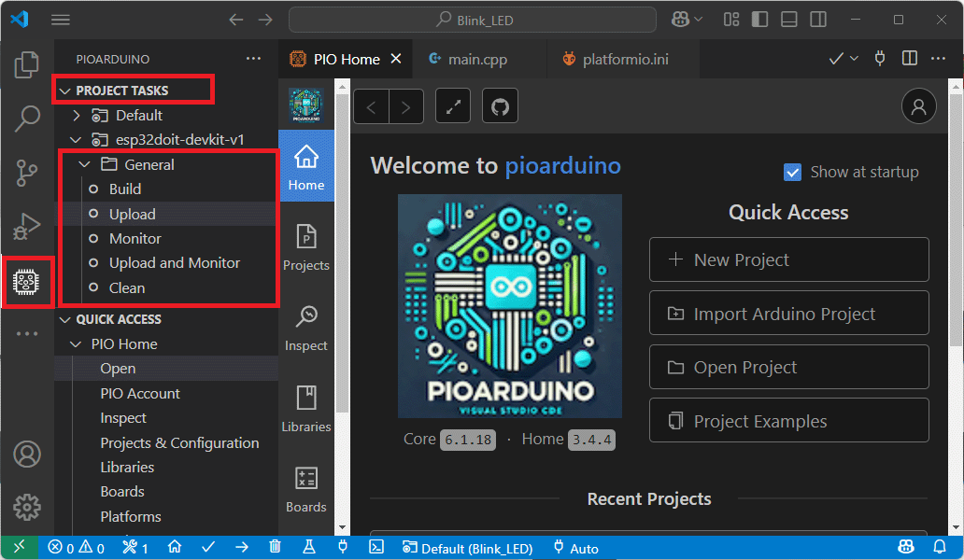964x560 pixels.
Task: Open the Accounts icon in activity bar
Action: [x=27, y=455]
